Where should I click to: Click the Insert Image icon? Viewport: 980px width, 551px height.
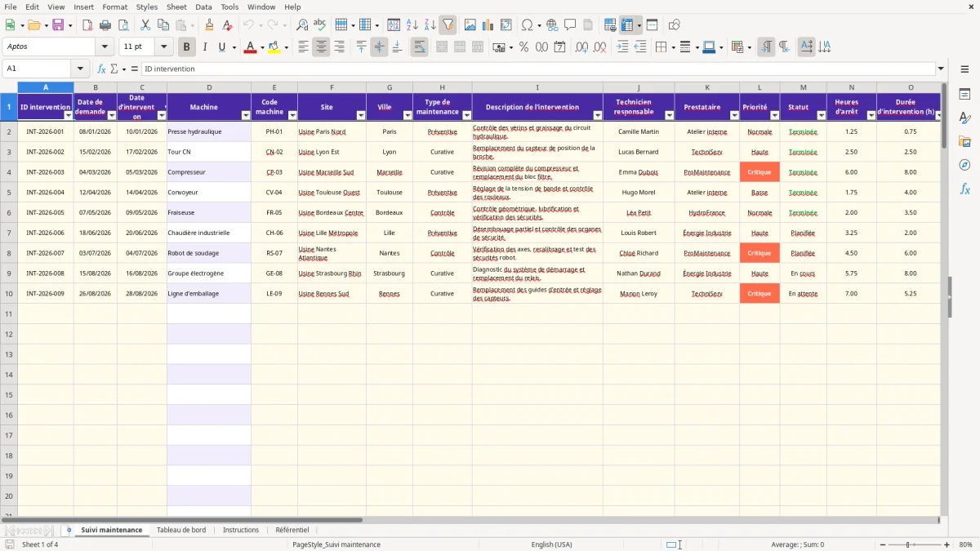pos(470,25)
